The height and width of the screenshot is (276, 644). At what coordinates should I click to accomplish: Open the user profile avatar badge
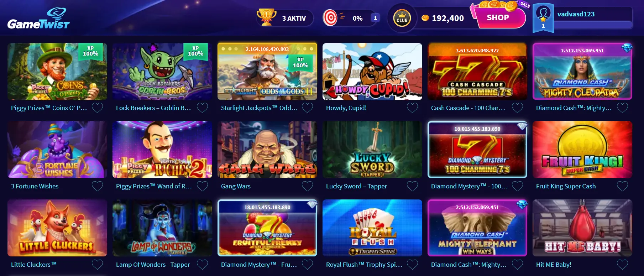coord(543,18)
